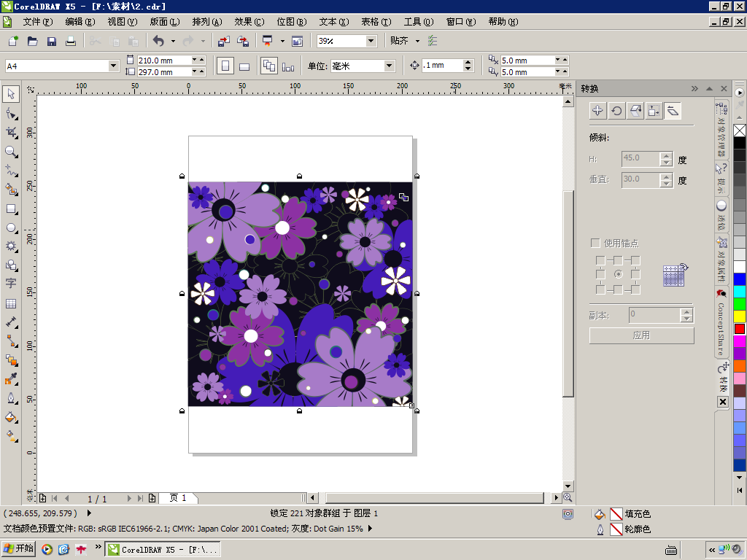
Task: Activate the Text tool (字)
Action: coord(11,284)
